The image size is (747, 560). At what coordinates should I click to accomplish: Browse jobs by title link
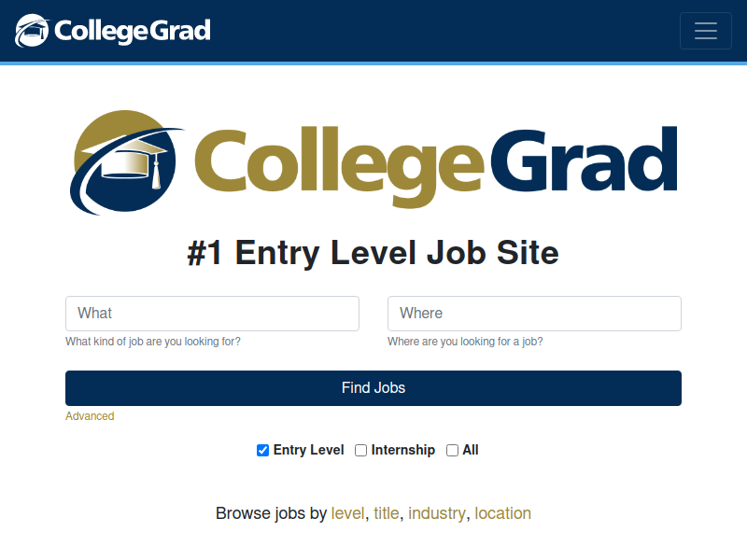click(x=387, y=513)
